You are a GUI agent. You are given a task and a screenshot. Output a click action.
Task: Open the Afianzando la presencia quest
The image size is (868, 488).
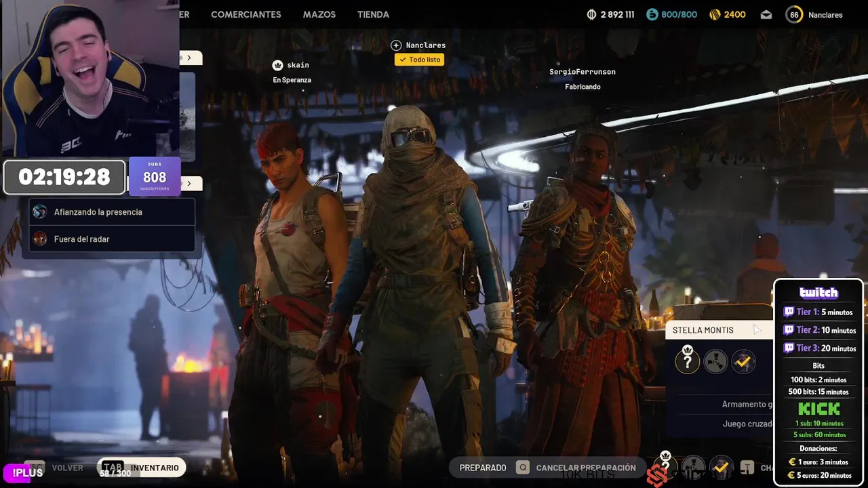[x=112, y=212]
